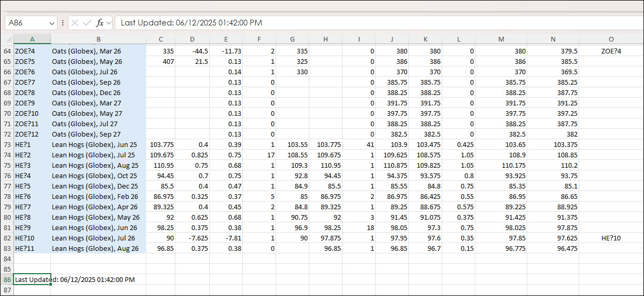The width and height of the screenshot is (644, 296).
Task: Expand the Name Box dropdown arrow
Action: [51, 23]
